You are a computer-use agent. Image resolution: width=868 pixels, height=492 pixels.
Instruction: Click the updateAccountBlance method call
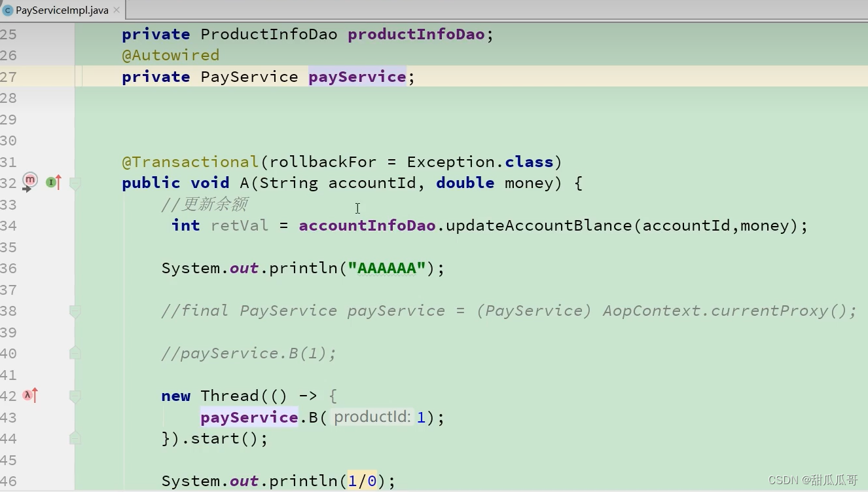pos(539,225)
